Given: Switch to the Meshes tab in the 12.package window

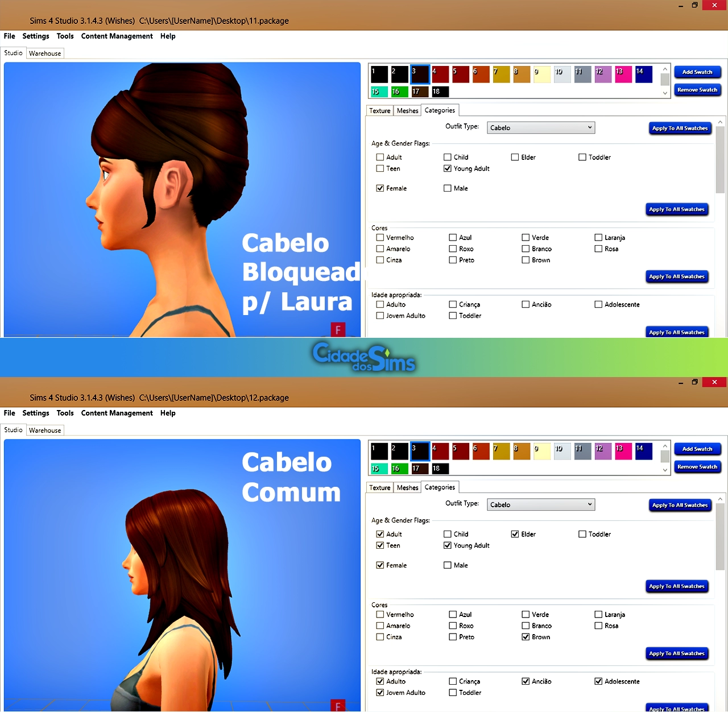Looking at the screenshot, I should click(407, 488).
